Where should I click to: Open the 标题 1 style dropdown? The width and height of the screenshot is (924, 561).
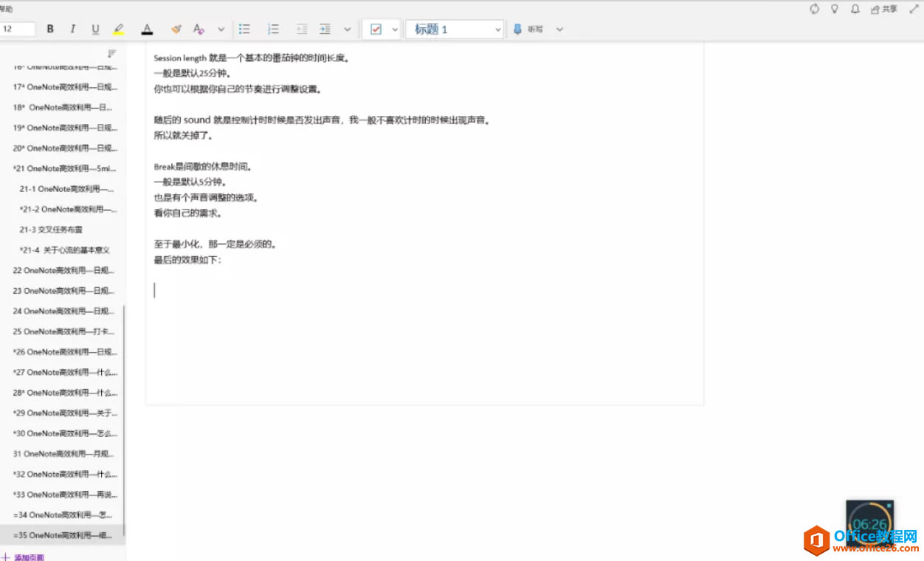tap(455, 29)
